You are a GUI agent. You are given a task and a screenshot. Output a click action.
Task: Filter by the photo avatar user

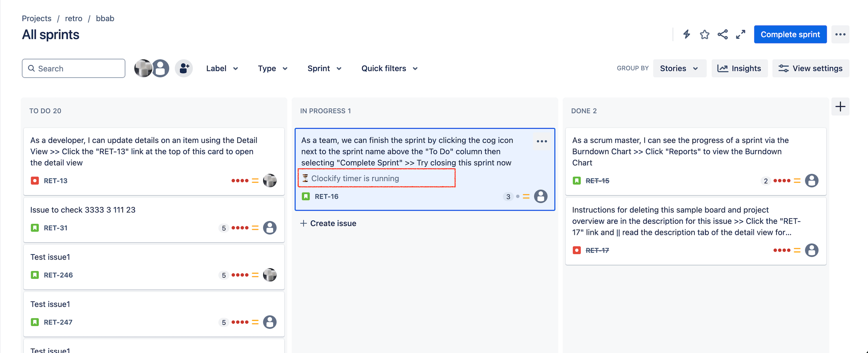click(143, 68)
